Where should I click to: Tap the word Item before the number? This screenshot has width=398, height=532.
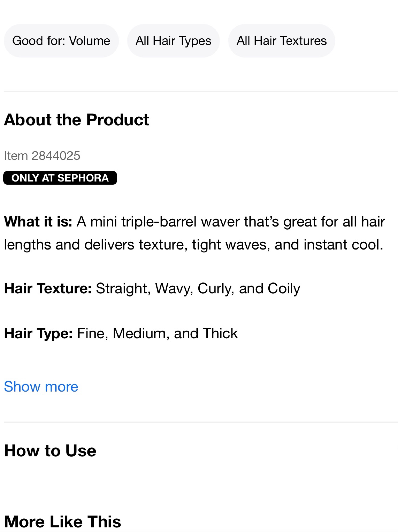click(x=16, y=156)
